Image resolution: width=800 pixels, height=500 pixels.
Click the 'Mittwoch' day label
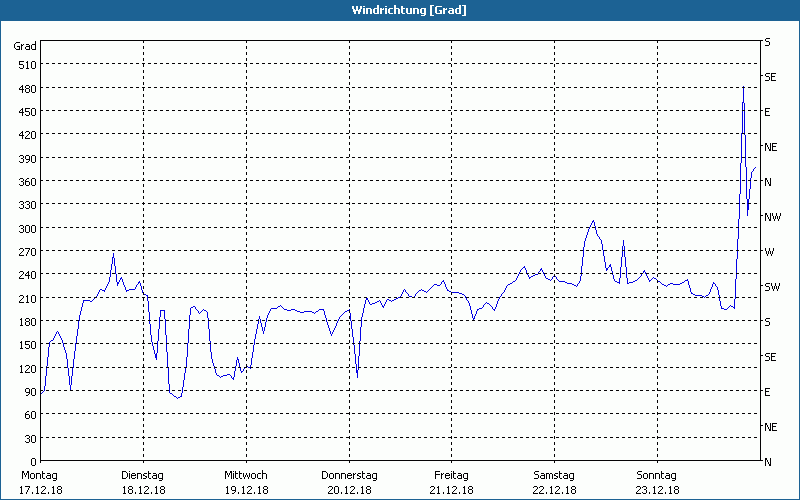(245, 476)
